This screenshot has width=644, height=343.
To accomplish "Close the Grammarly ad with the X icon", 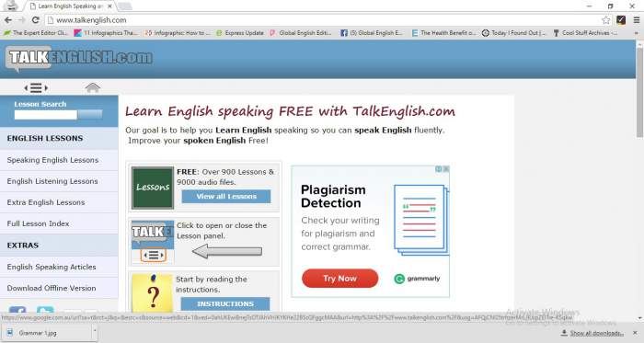I will 446,169.
